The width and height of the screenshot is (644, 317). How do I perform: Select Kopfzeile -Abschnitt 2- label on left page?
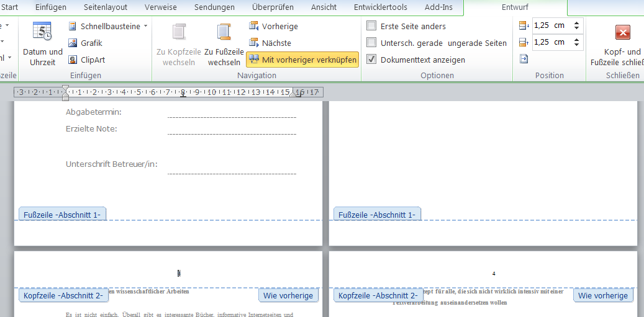point(64,296)
